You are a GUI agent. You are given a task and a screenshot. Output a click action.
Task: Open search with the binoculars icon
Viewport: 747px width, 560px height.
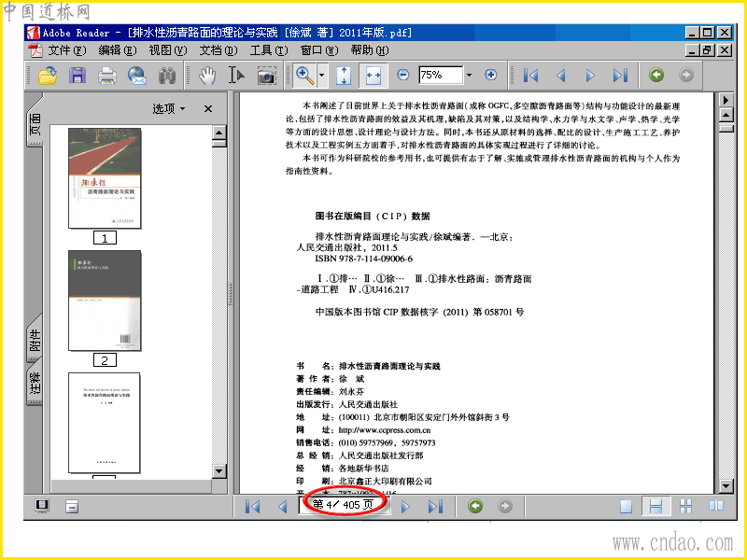coord(167,76)
